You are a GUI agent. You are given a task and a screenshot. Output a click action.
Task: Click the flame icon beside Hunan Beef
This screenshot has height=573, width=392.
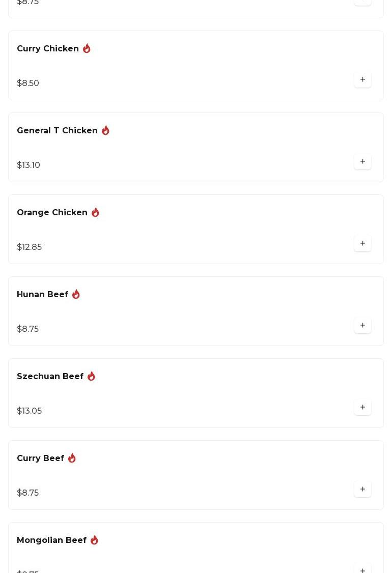[x=76, y=295]
